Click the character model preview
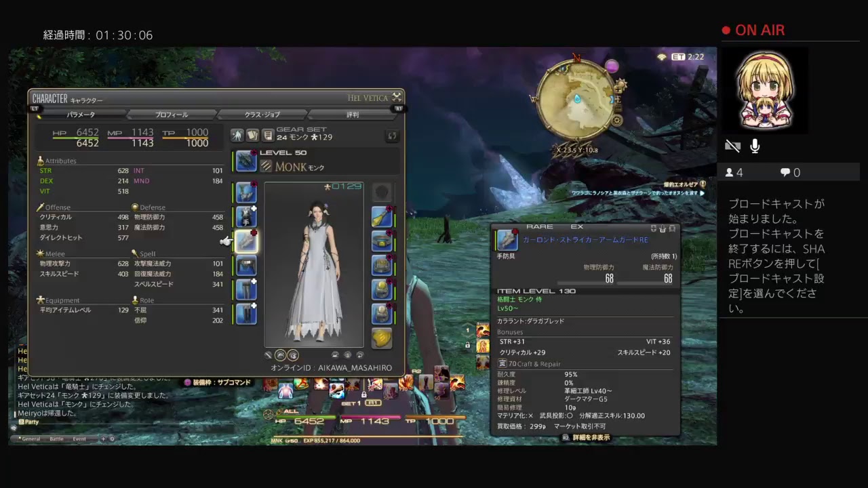The width and height of the screenshot is (868, 488). pyautogui.click(x=314, y=264)
